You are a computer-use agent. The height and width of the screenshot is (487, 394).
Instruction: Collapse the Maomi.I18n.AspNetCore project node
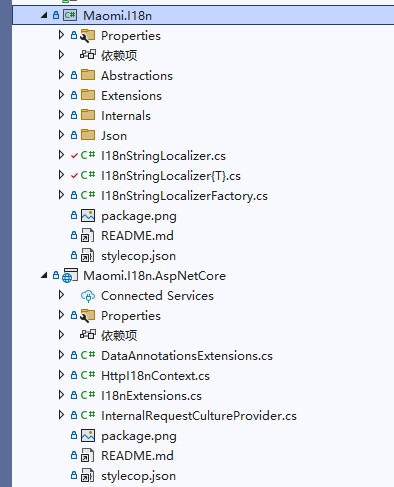click(x=44, y=275)
